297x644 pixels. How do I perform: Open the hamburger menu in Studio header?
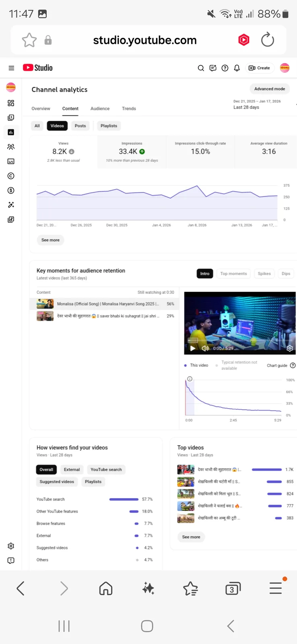(11, 68)
